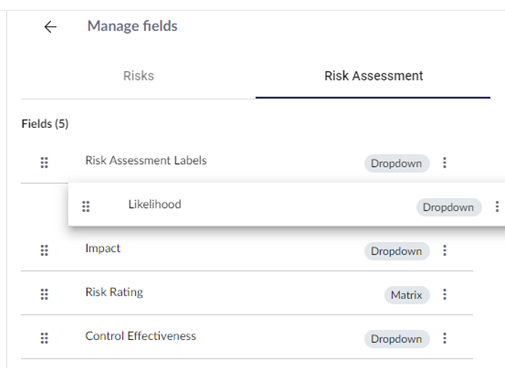Screen dimensions: 505x368
Task: Grab drag handle of Risk Assessment Labels
Action: (x=44, y=163)
